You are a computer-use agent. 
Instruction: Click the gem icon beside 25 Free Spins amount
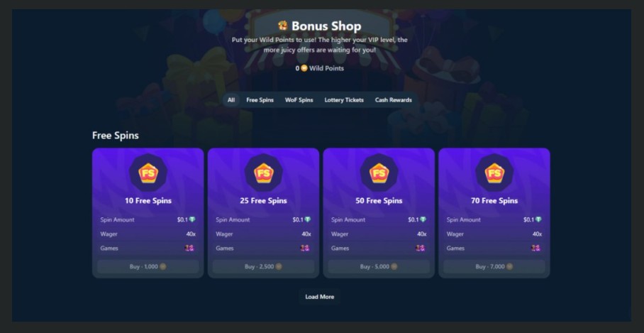coord(308,219)
